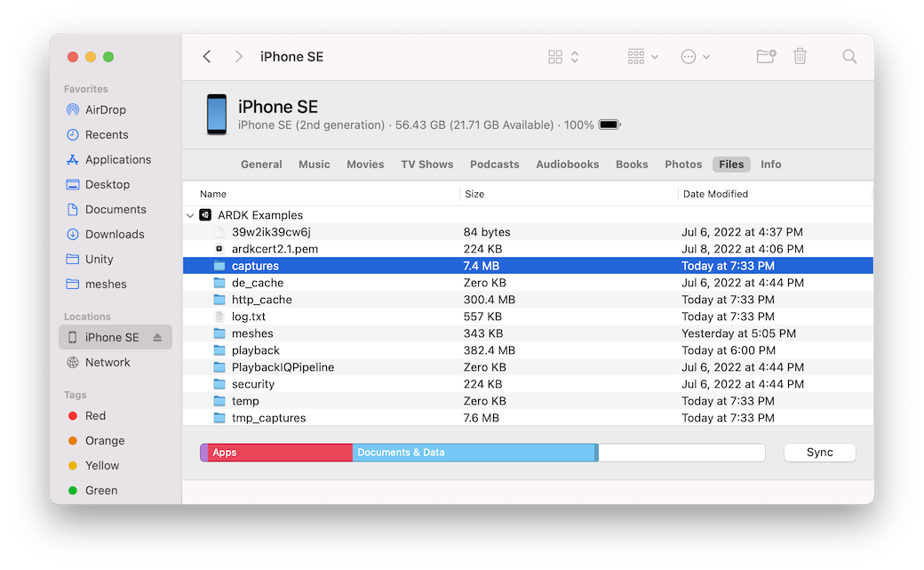This screenshot has height=570, width=924.
Task: Select the de_cache folder
Action: pos(528,283)
